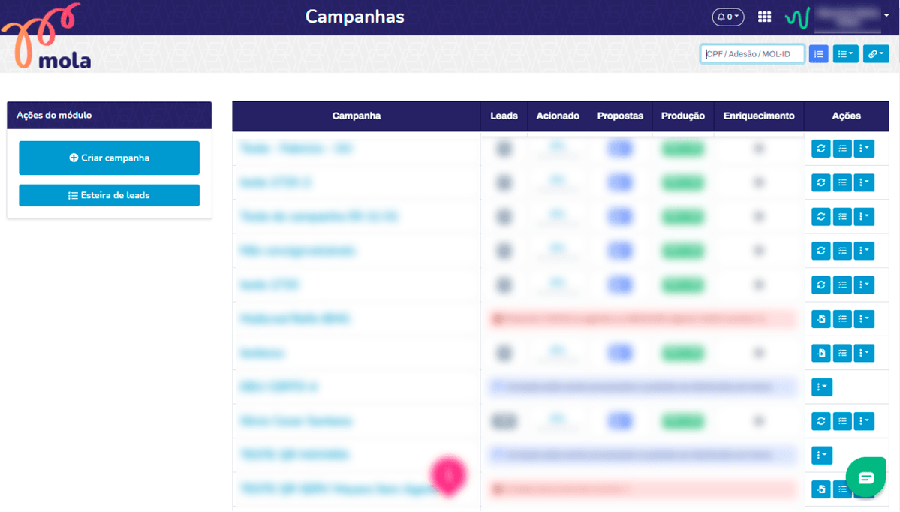Viewport: 900px width, 512px height.
Task: Expand the notifications bell dropdown
Action: pyautogui.click(x=728, y=17)
